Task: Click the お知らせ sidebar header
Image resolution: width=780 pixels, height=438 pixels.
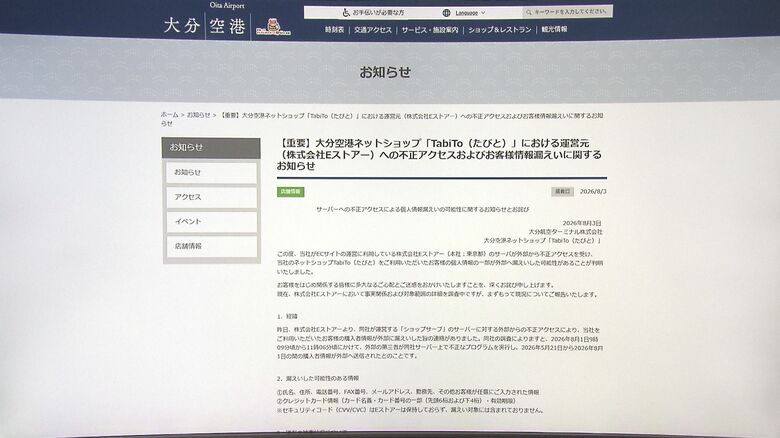Action: (211, 148)
